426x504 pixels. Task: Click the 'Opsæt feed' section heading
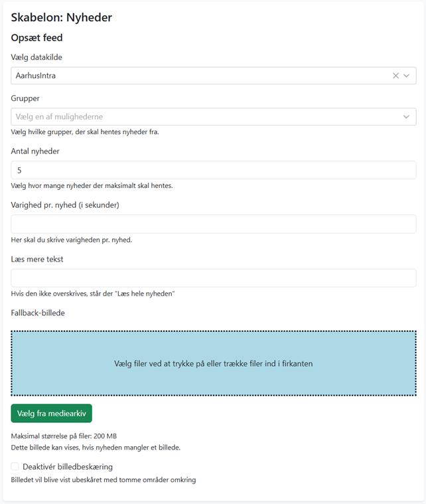point(36,38)
